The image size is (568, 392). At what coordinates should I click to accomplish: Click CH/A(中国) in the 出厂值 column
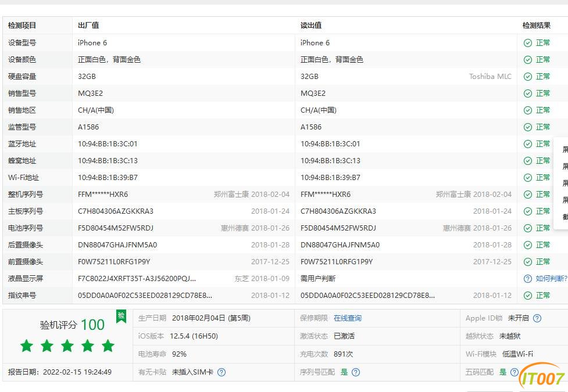click(x=95, y=110)
